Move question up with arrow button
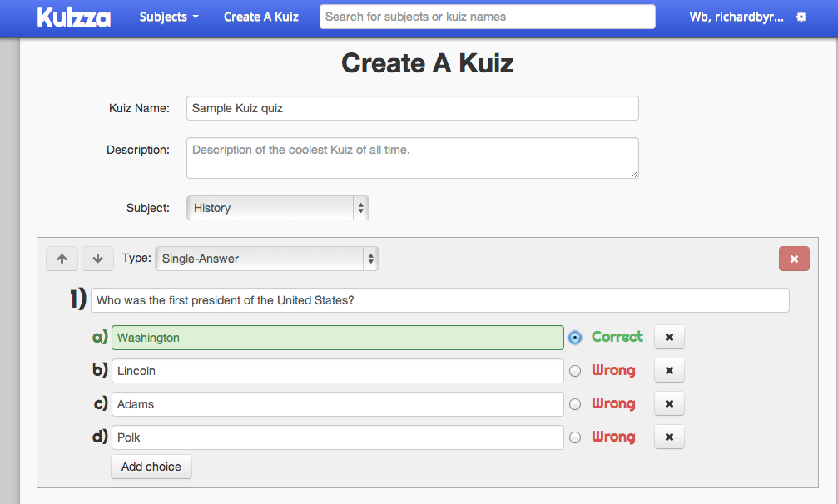 62,259
